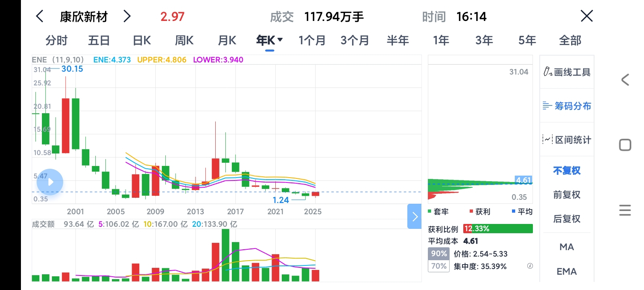Play the chart replay button
Screen dimensions: 644x290
(x=50, y=182)
